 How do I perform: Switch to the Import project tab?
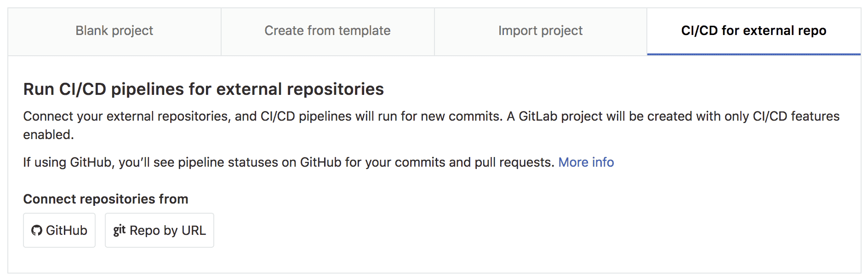(x=540, y=31)
